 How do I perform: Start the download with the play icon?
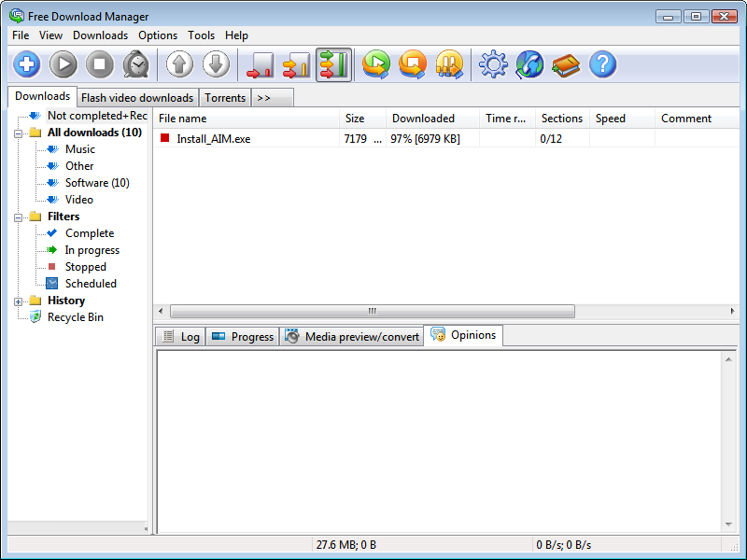tap(63, 64)
